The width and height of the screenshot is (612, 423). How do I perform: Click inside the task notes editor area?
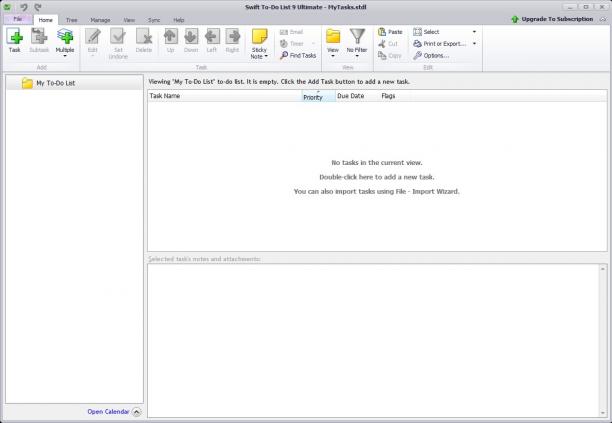pyautogui.click(x=373, y=341)
